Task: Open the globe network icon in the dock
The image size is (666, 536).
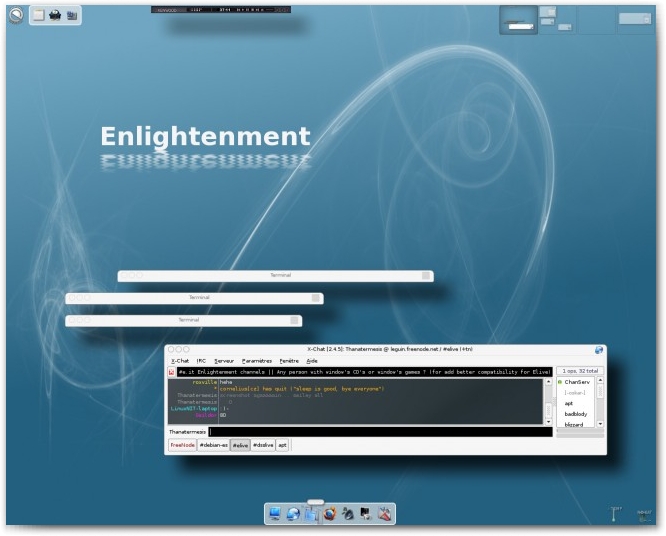Action: point(293,514)
